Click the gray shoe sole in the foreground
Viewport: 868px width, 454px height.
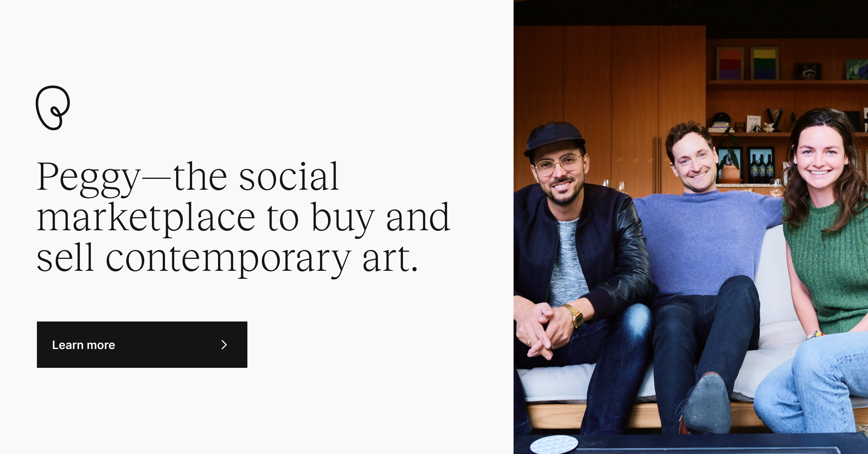(707, 404)
